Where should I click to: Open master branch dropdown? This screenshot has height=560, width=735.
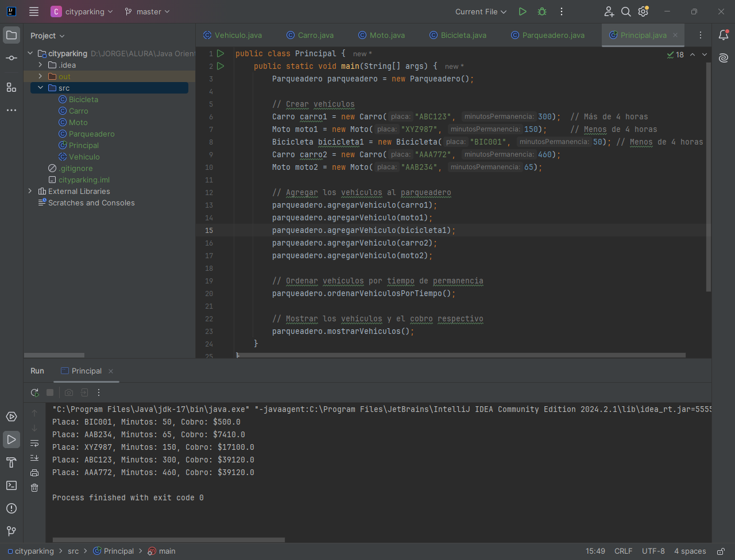(148, 11)
